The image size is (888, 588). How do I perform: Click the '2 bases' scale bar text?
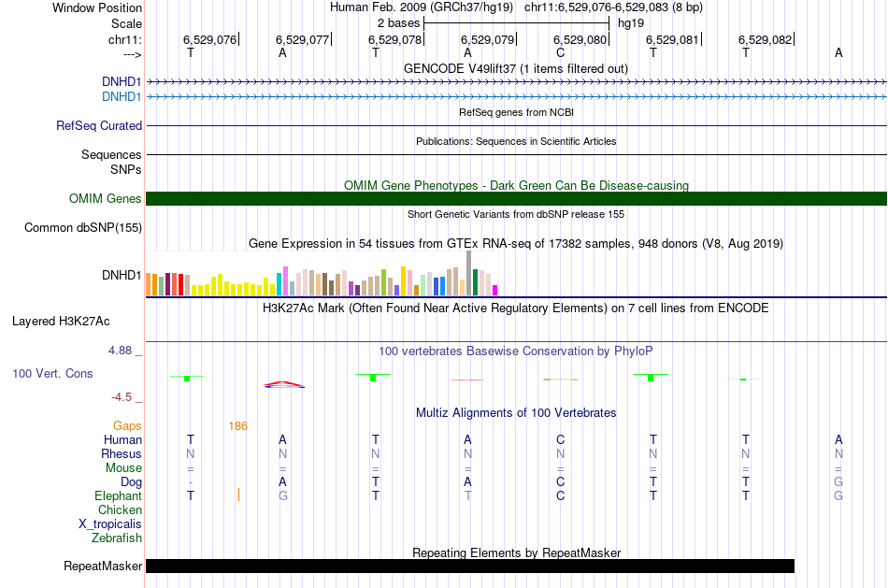[399, 23]
